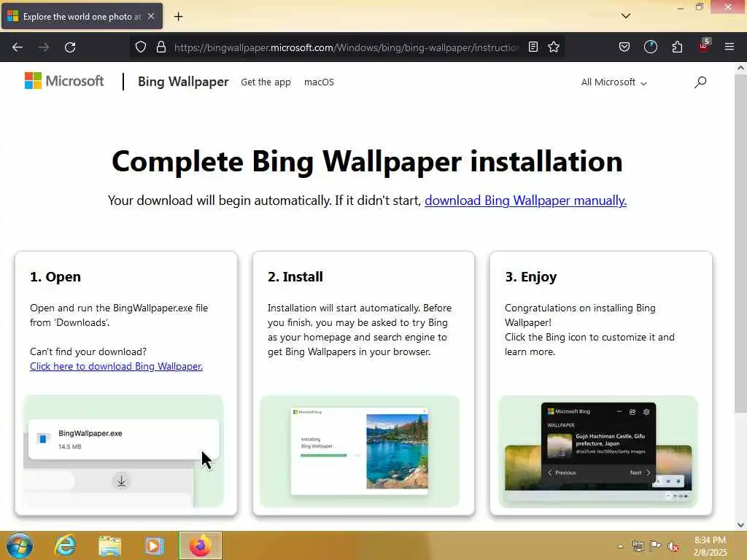Reload the current page
747x560 pixels.
tap(70, 47)
